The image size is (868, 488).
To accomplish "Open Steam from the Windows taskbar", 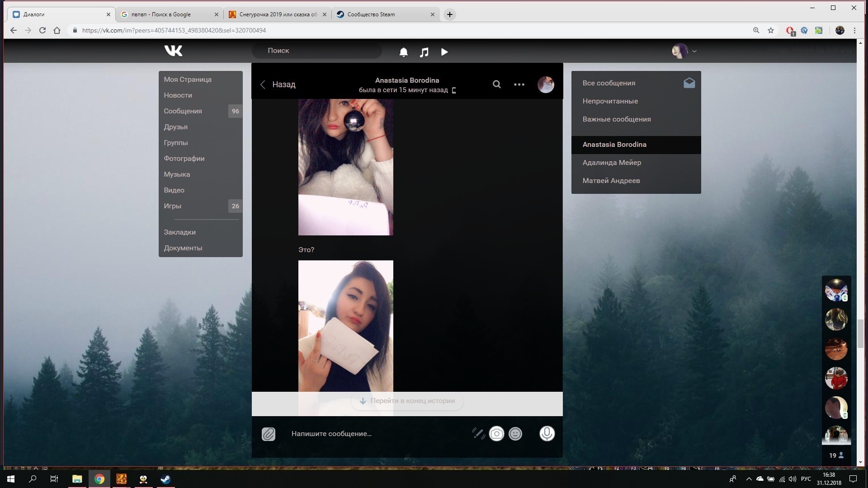I will coord(165,479).
